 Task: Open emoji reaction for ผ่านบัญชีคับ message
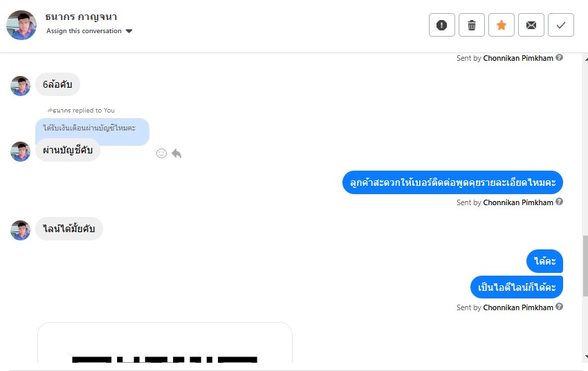point(161,153)
